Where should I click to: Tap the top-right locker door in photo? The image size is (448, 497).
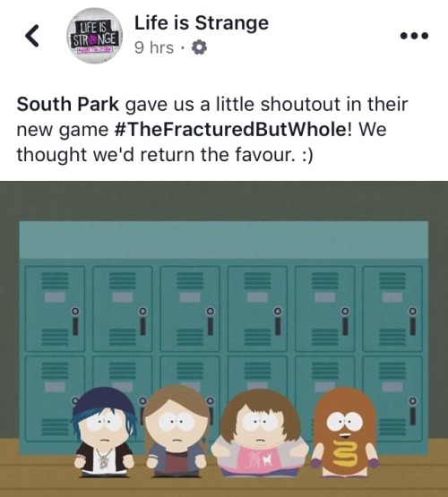click(392, 309)
